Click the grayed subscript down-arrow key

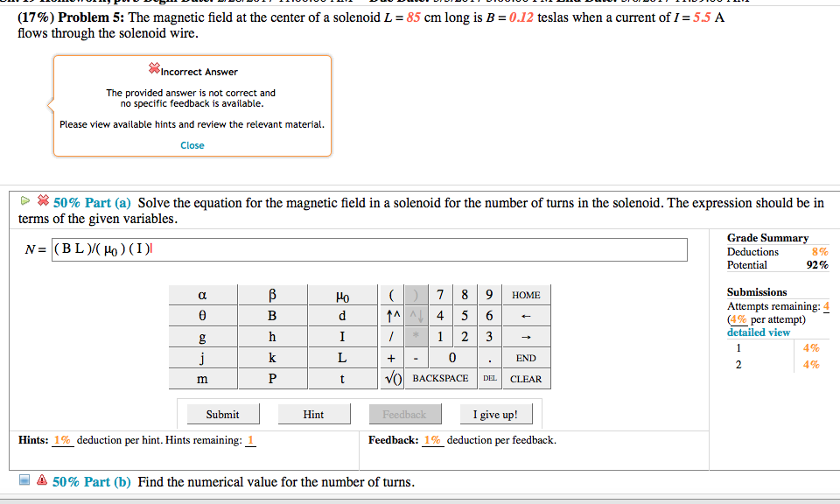pyautogui.click(x=416, y=316)
